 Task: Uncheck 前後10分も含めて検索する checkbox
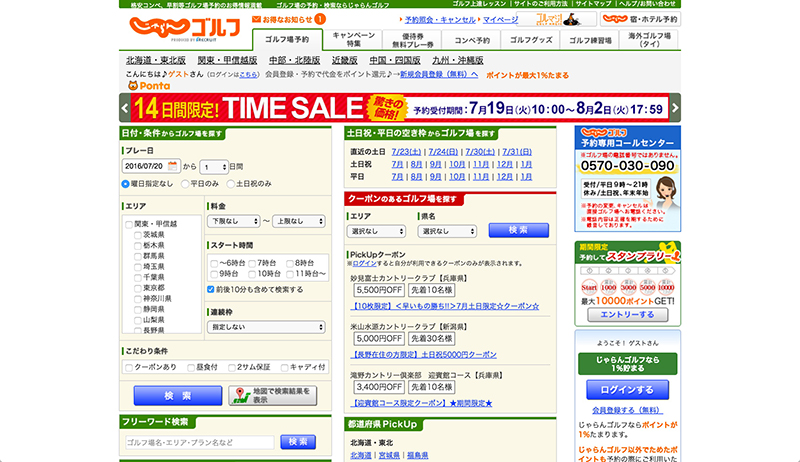(212, 289)
